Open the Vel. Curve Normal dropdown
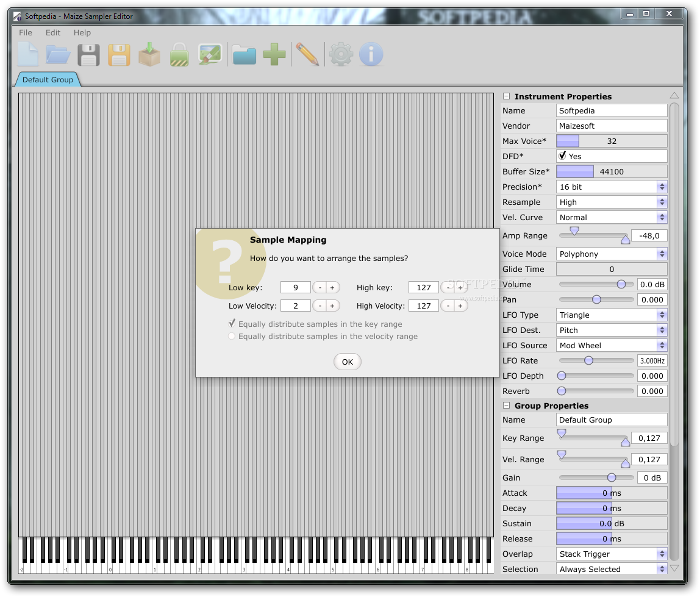 point(612,218)
